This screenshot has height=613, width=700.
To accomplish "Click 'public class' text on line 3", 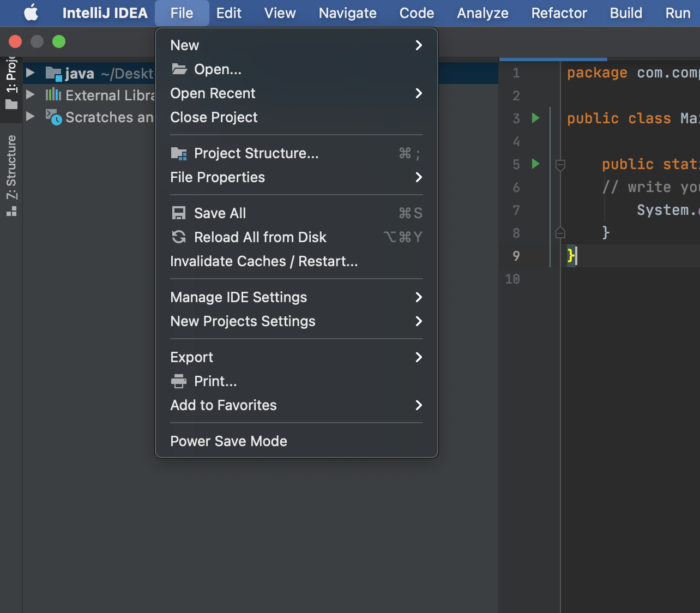I will tap(619, 118).
